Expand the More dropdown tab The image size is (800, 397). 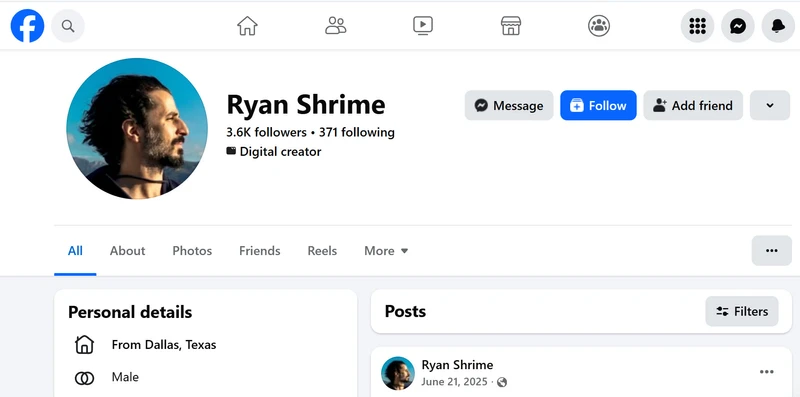point(386,251)
